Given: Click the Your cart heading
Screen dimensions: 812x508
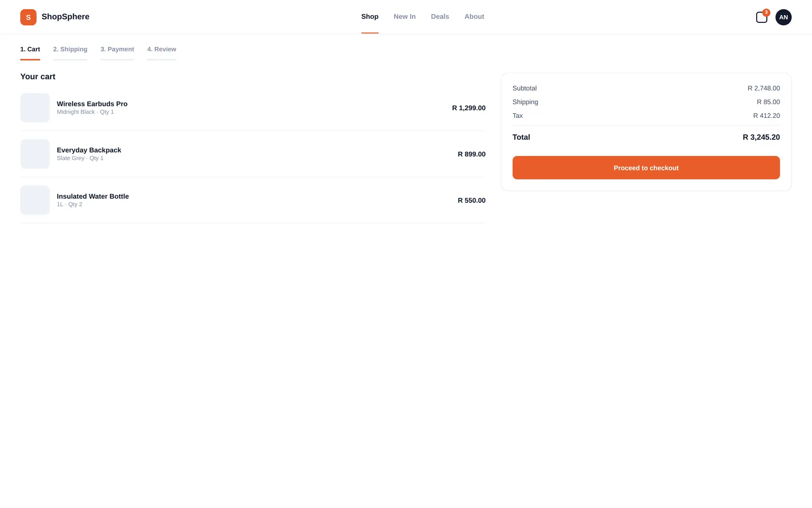Looking at the screenshot, I should pos(38,77).
